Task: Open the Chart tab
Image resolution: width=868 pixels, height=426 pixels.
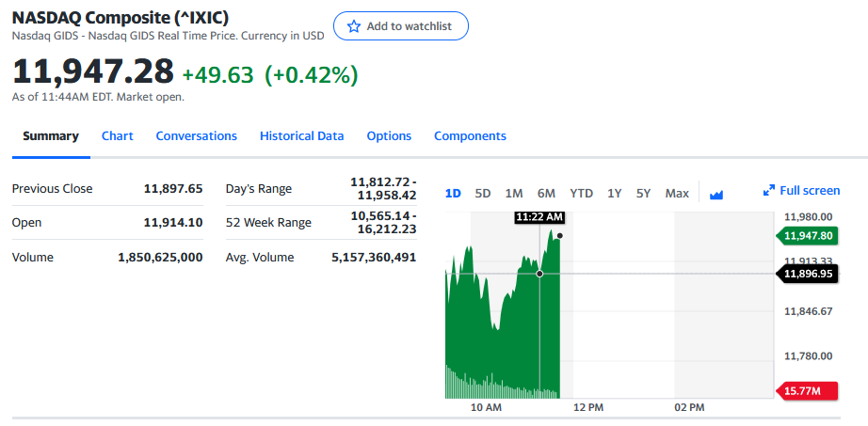Action: (118, 136)
